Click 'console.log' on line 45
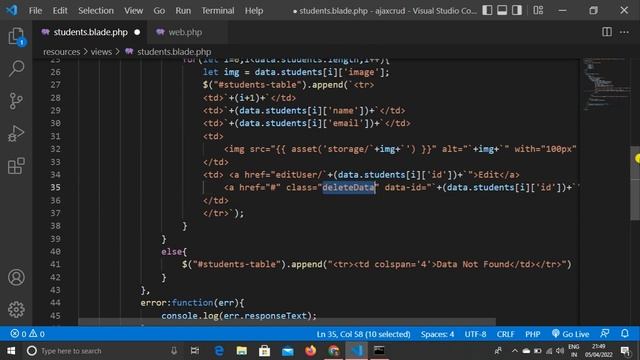The width and height of the screenshot is (640, 360). pos(190,316)
